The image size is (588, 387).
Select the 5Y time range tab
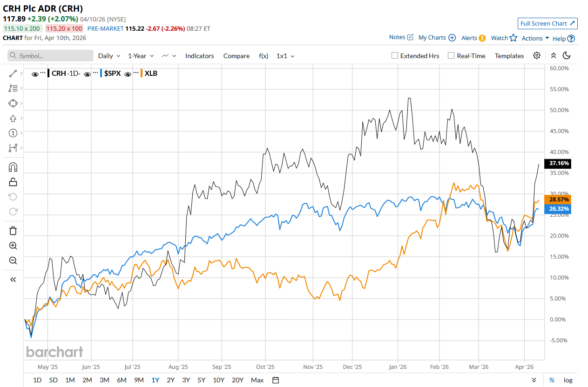point(201,380)
